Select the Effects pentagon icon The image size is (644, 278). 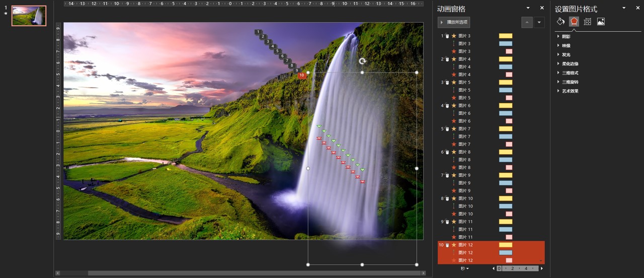click(x=574, y=21)
